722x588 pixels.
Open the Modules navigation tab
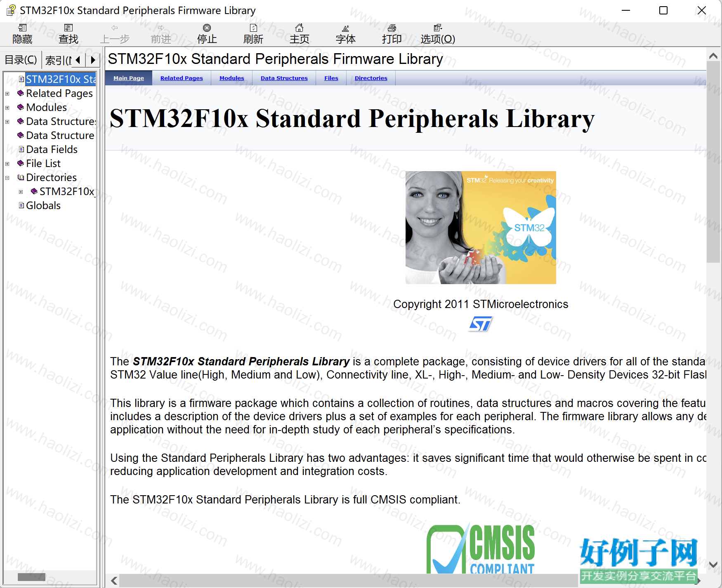tap(232, 78)
